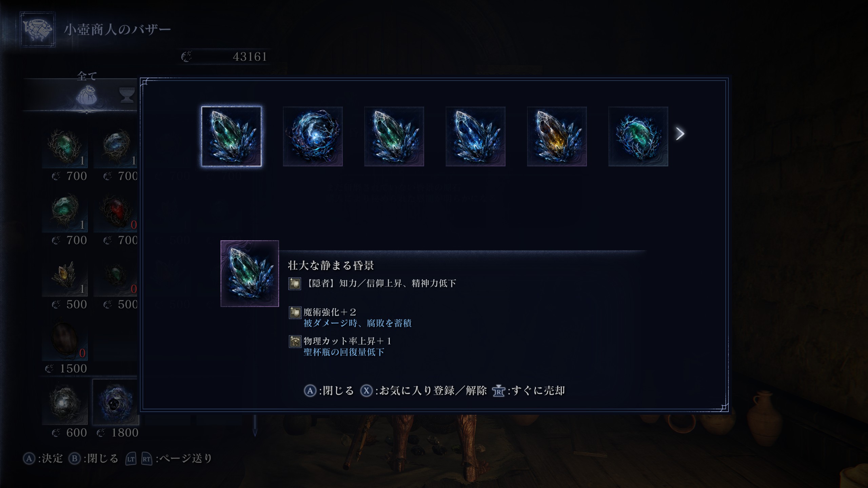Screen dimensions: 868x488
Task: Click the 閉じる close prompt in dialog
Action: pyautogui.click(x=329, y=391)
